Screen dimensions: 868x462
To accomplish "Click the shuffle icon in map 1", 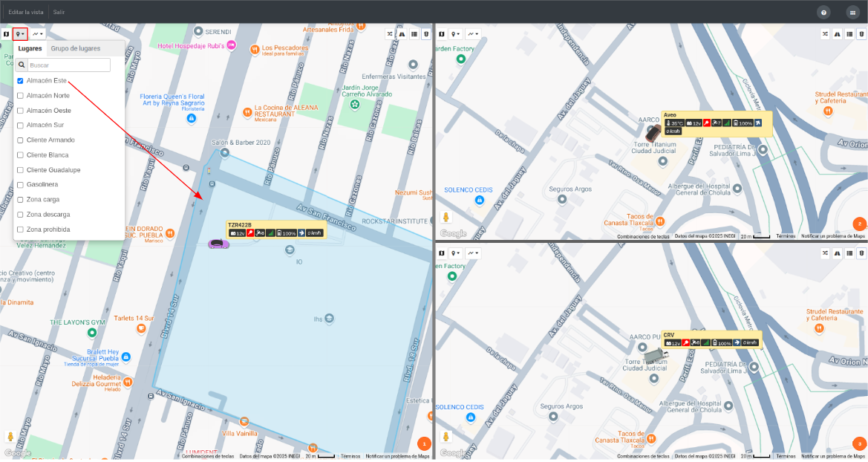I will [390, 34].
